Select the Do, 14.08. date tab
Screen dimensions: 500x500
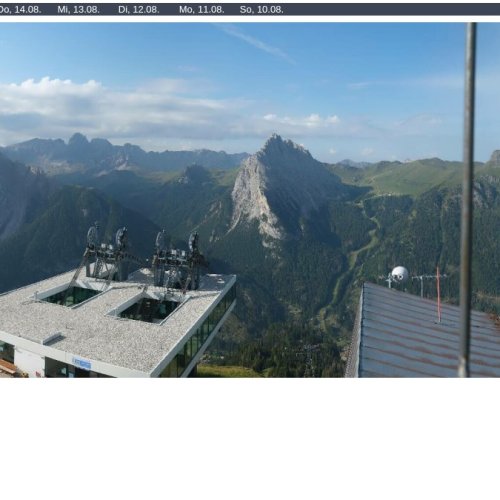click(x=20, y=10)
